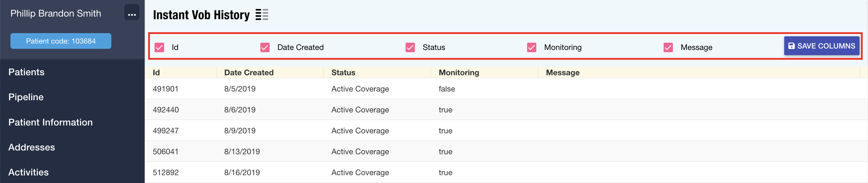Uncheck the Message column checkbox
This screenshot has width=868, height=183.
[x=668, y=48]
